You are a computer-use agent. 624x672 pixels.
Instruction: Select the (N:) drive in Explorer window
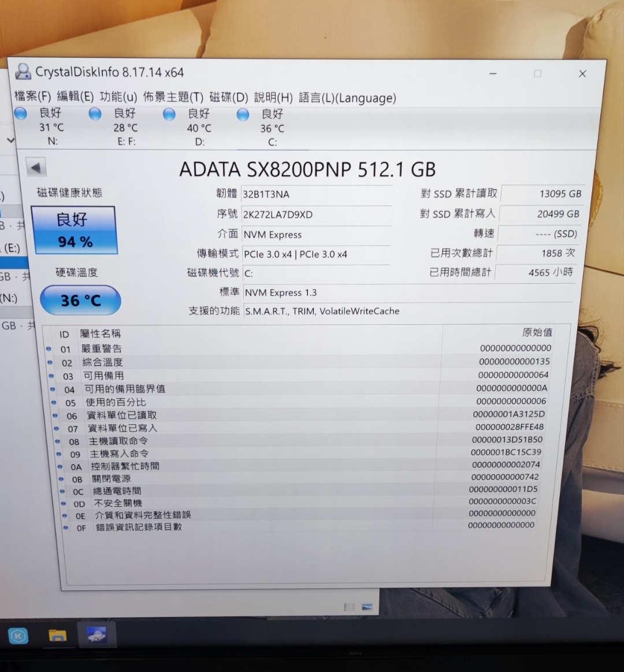9,298
